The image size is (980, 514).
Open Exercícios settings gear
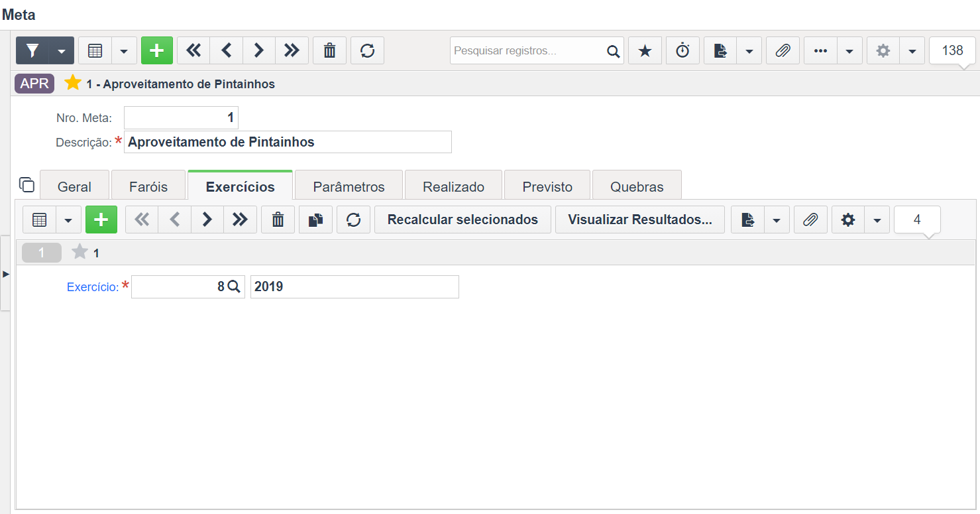coord(848,220)
